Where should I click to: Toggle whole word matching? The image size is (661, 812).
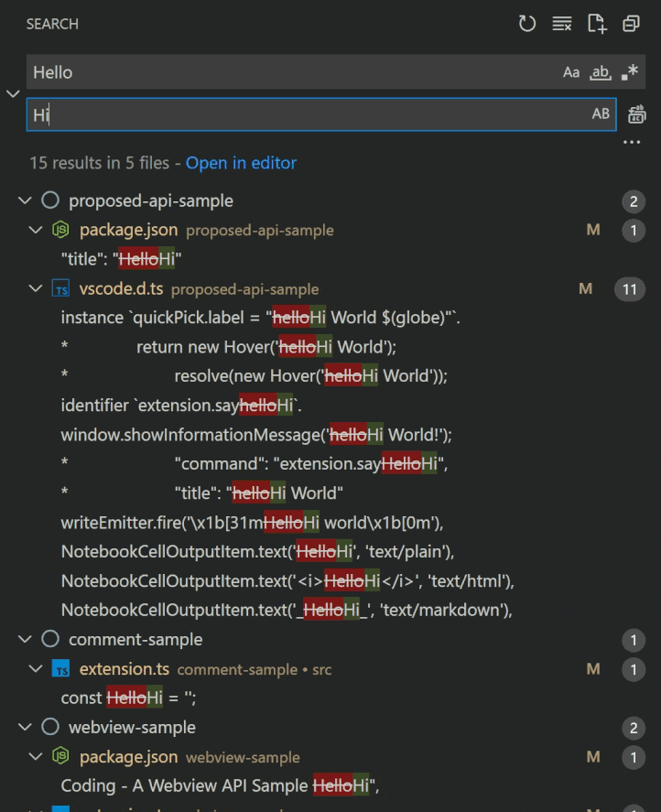[x=599, y=70]
